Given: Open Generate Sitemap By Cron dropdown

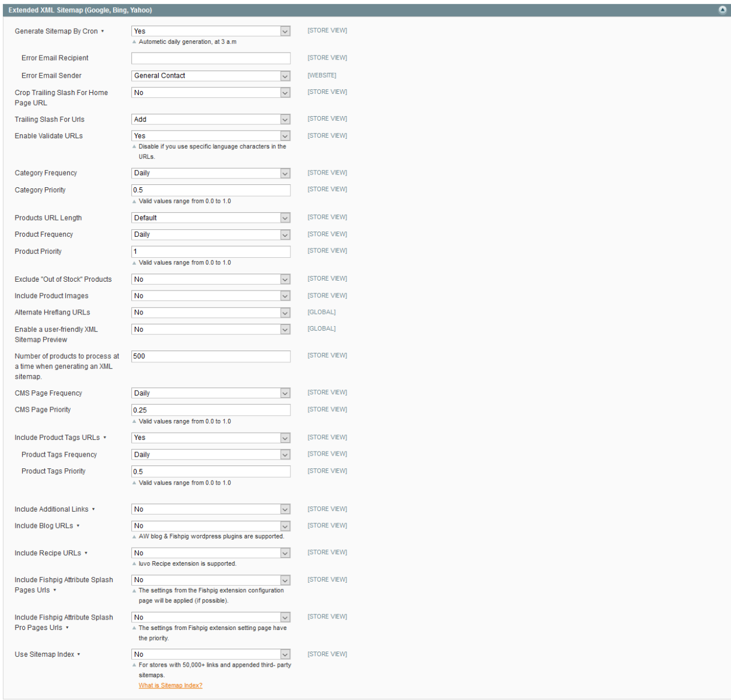Looking at the screenshot, I should click(x=211, y=32).
